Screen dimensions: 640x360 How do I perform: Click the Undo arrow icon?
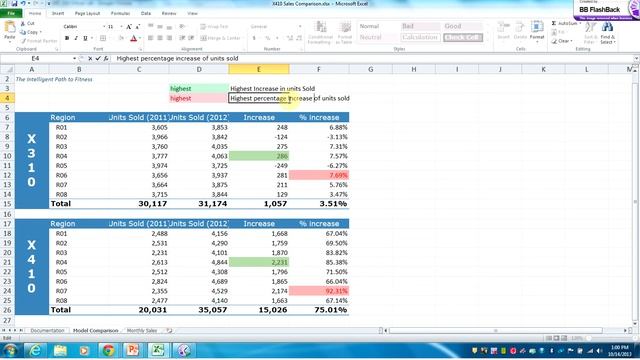23,4
